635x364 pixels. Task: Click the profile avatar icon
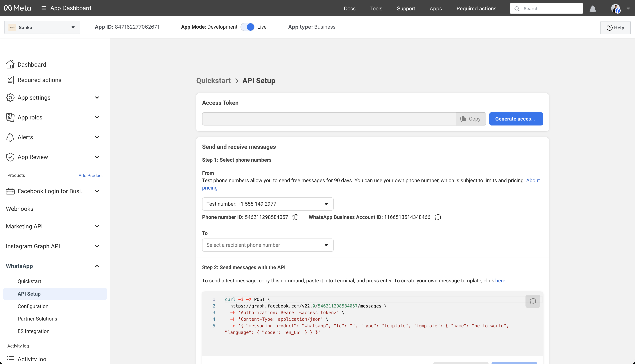616,8
